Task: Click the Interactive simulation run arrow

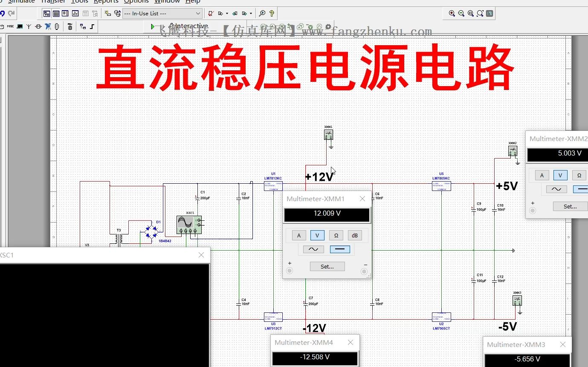Action: click(153, 26)
